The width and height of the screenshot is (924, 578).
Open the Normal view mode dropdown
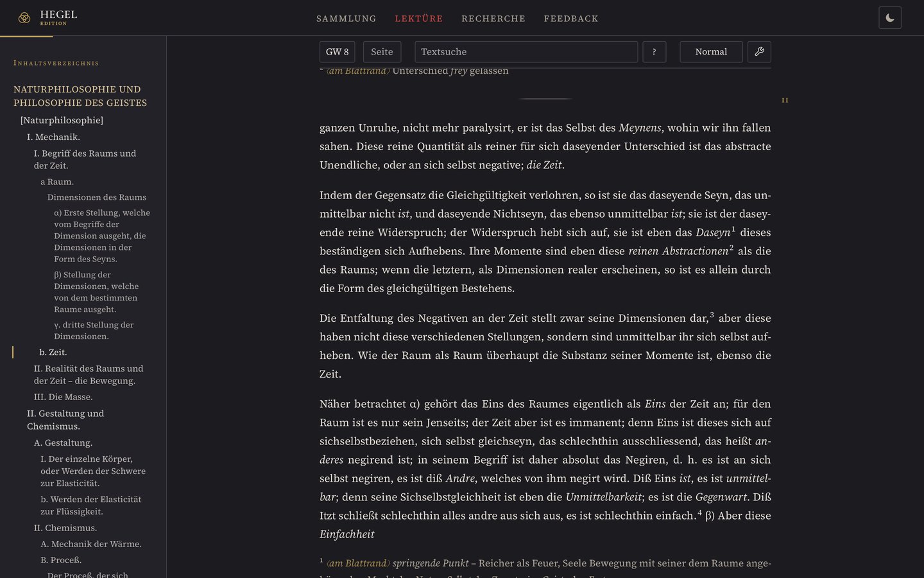(711, 52)
